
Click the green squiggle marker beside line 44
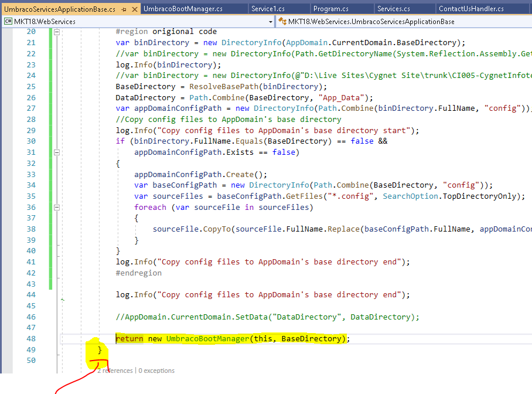[x=63, y=300]
